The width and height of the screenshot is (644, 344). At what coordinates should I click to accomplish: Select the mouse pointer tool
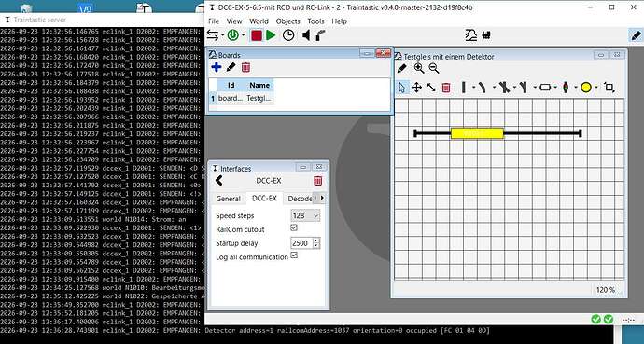(402, 88)
